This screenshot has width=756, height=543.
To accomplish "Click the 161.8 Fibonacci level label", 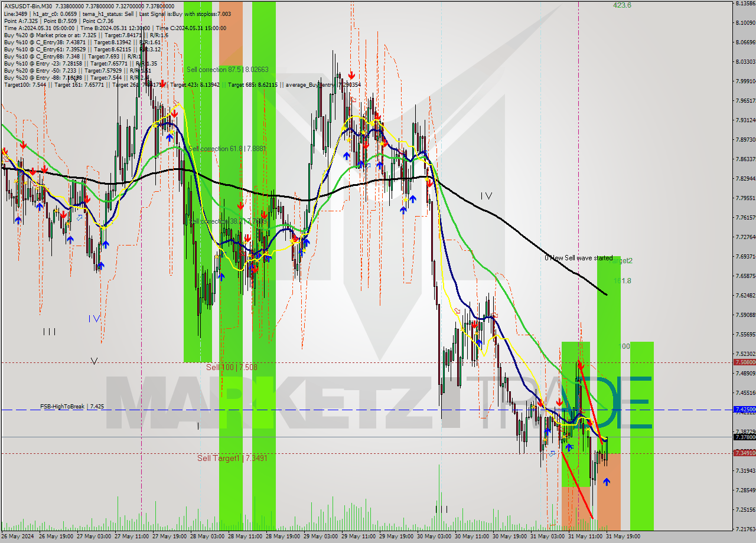I will click(623, 281).
